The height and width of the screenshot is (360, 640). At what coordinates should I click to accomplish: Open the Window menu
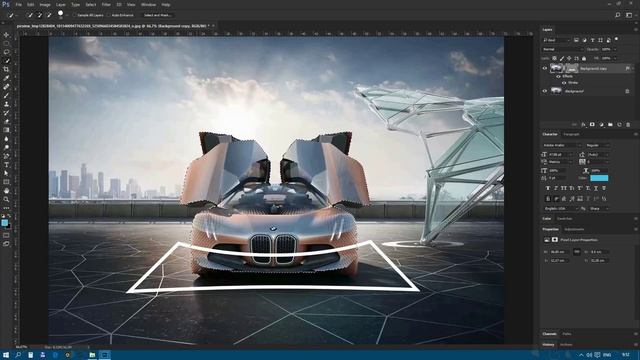click(x=148, y=4)
